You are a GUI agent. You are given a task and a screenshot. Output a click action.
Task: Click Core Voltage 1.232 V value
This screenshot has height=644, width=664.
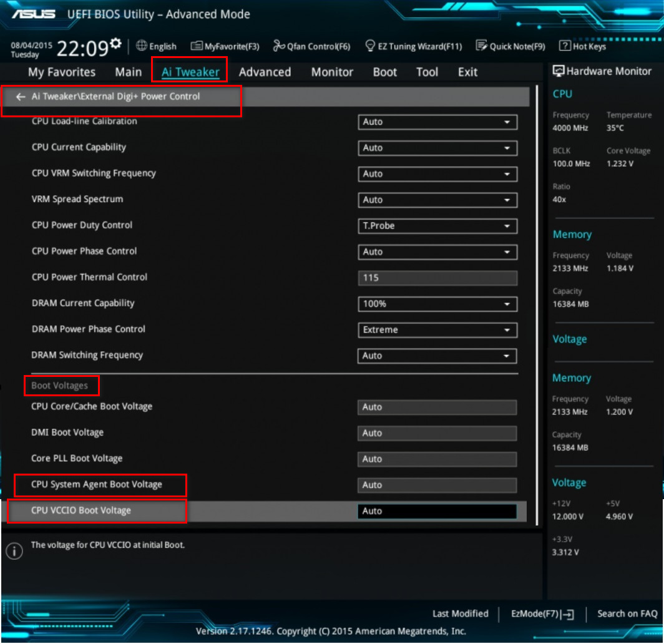pos(620,164)
